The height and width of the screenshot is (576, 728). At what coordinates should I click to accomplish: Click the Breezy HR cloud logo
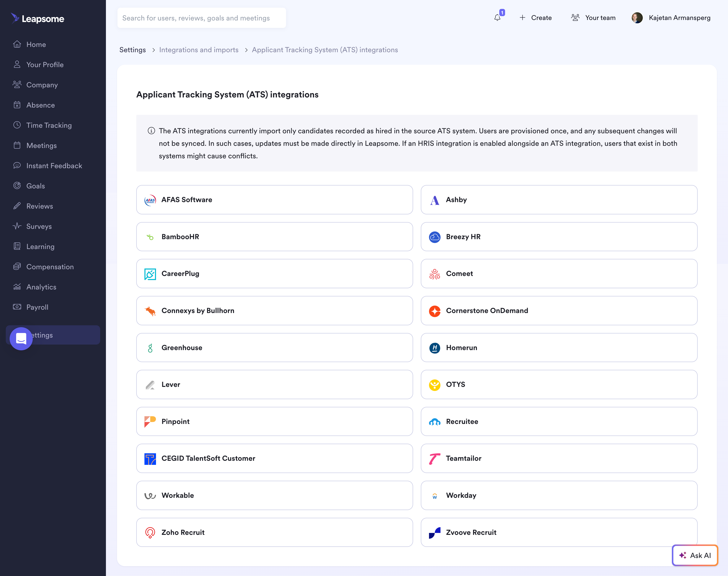click(435, 237)
